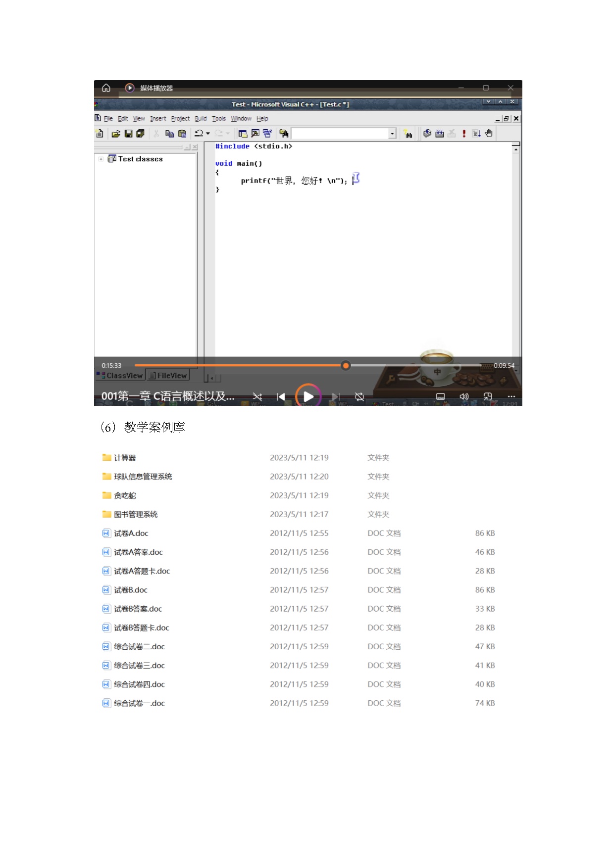Open the 贪吃蛇 folder
The image size is (614, 868).
pos(125,496)
